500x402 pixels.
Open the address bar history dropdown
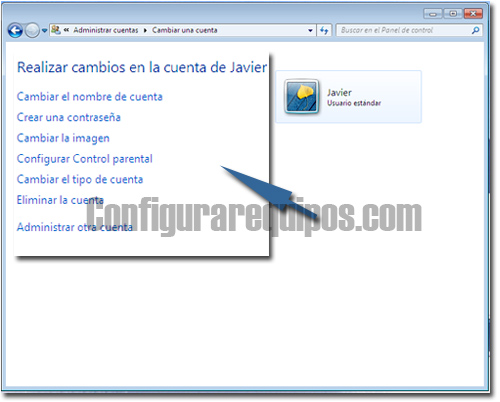tap(310, 30)
